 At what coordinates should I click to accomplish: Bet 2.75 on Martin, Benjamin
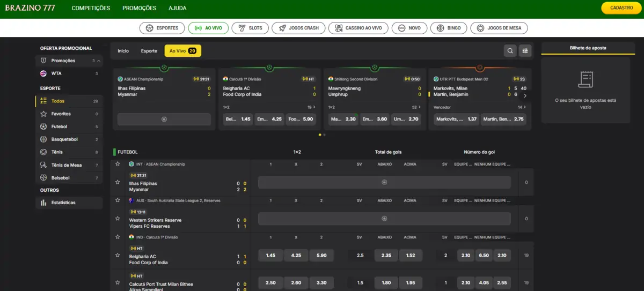click(503, 119)
